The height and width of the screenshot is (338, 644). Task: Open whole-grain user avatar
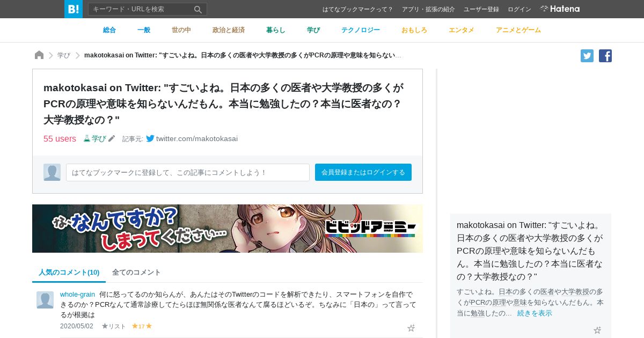(45, 300)
